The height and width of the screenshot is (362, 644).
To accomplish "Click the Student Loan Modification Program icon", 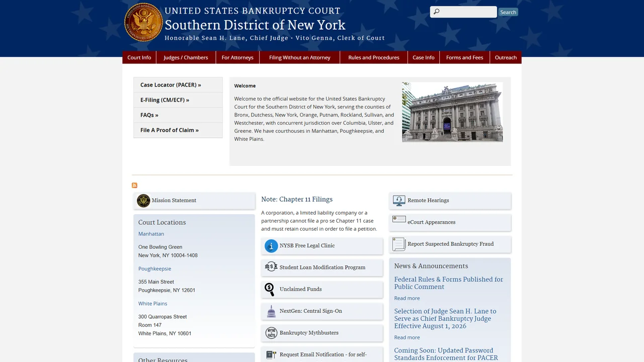I will point(271,267).
